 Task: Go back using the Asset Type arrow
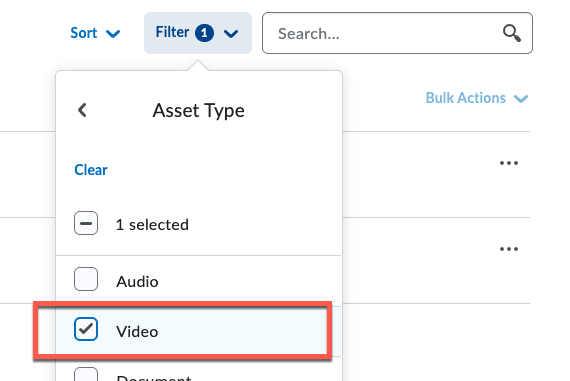(83, 110)
